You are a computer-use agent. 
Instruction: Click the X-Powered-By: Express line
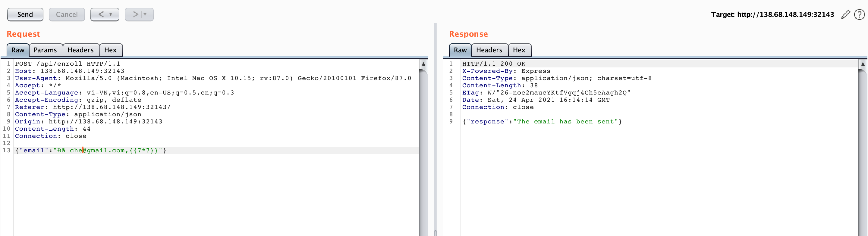(506, 71)
